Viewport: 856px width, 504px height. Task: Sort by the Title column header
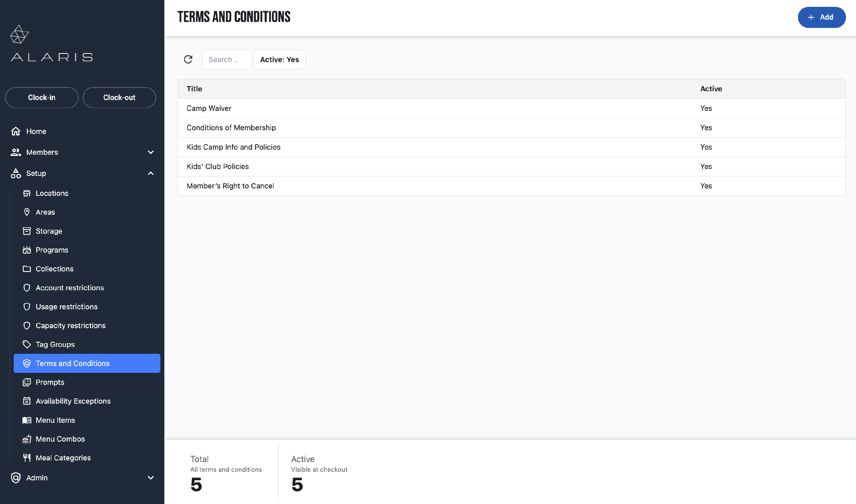(x=194, y=89)
